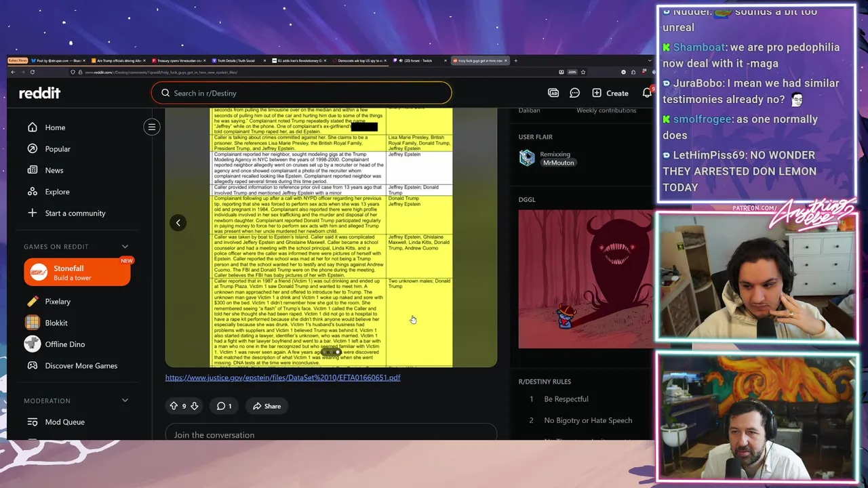
Task: Upvote the post
Action: click(174, 406)
